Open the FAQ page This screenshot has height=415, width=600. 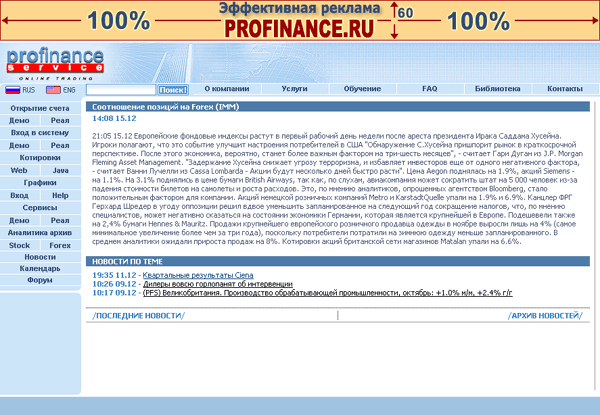pos(429,89)
